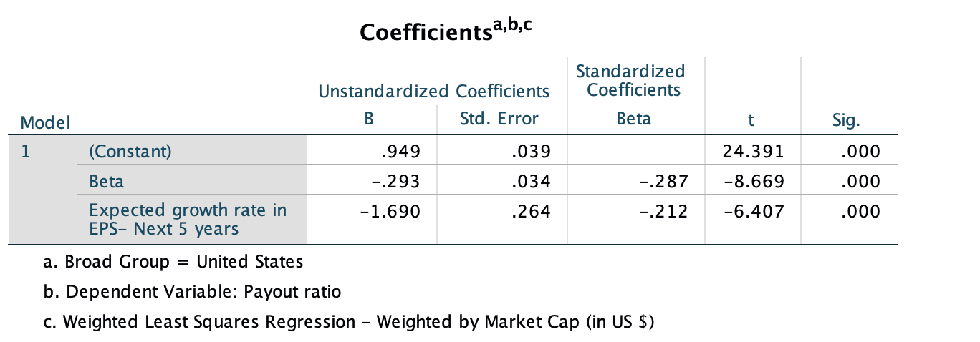The image size is (980, 342).
Task: Click the Dependent Variable: Payout ratio footnote
Action: coord(192,292)
